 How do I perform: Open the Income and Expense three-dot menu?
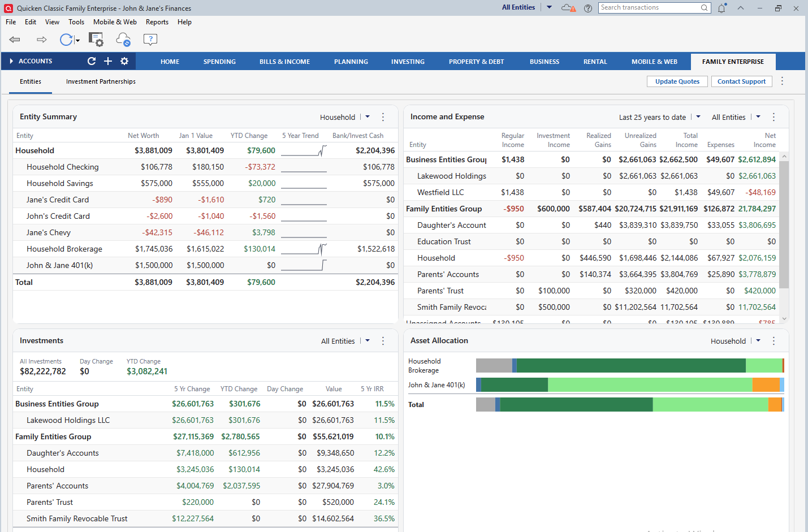coord(774,117)
